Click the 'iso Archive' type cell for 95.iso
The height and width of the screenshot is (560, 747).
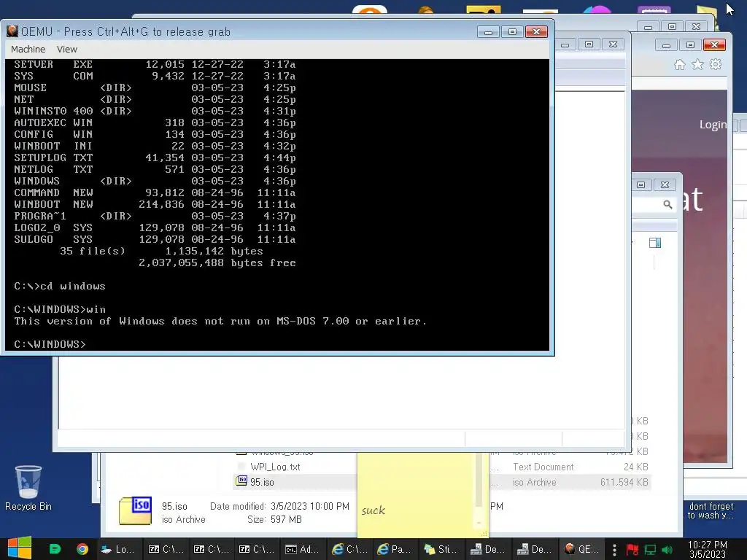pos(535,483)
